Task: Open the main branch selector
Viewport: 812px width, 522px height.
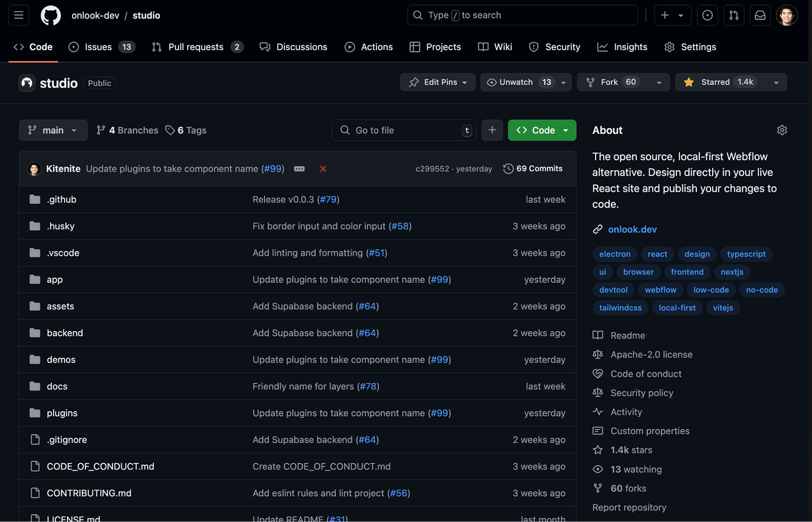Action: pos(53,130)
